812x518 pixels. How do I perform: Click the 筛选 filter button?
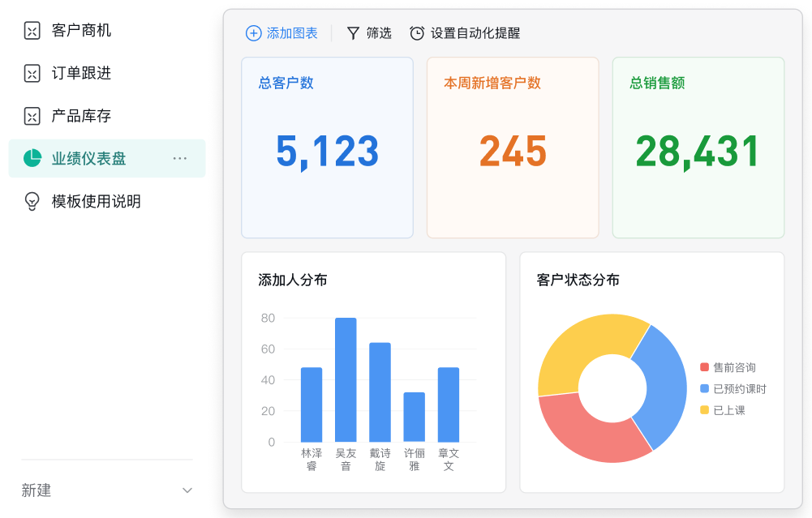(369, 33)
